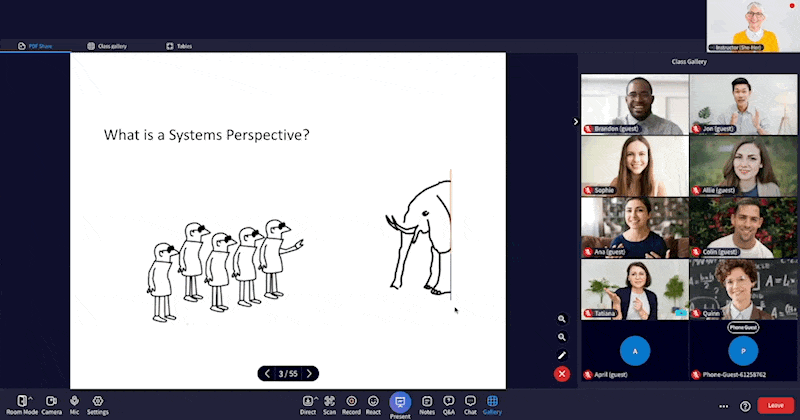Toggle the Camera on or off

coord(51,405)
